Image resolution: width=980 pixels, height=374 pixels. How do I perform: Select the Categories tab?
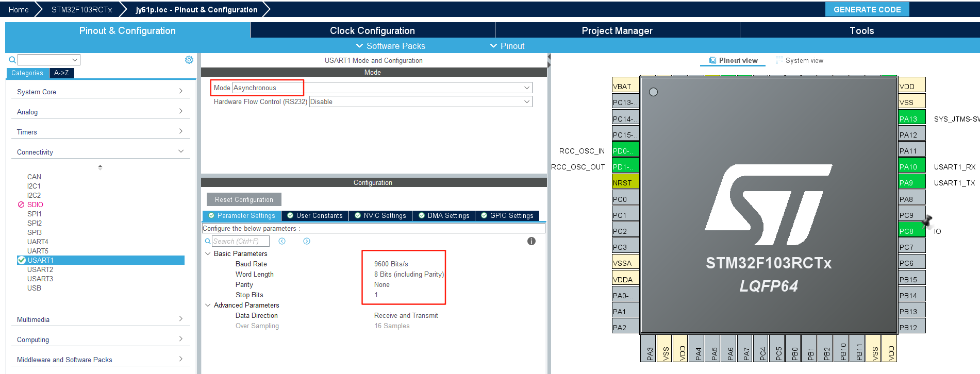27,73
